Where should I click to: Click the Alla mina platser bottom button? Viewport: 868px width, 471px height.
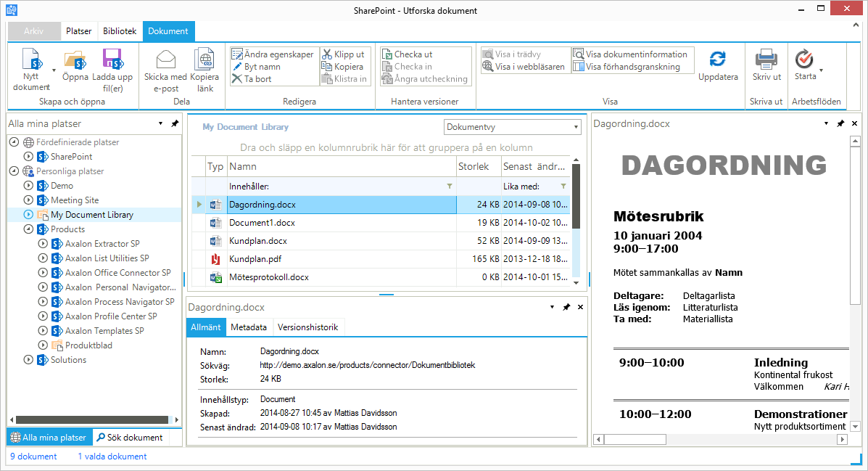click(49, 437)
